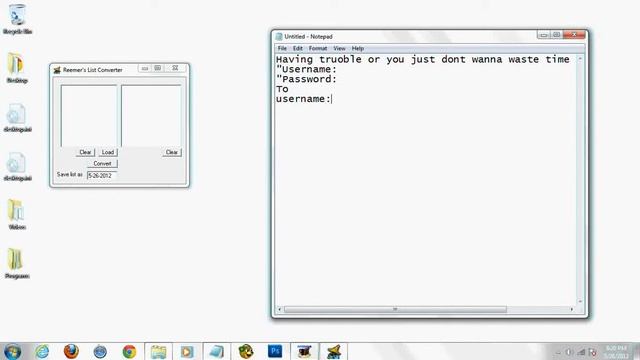Click Notepad's vertical scrollbar up arrow
640x360 pixels.
pyautogui.click(x=580, y=59)
